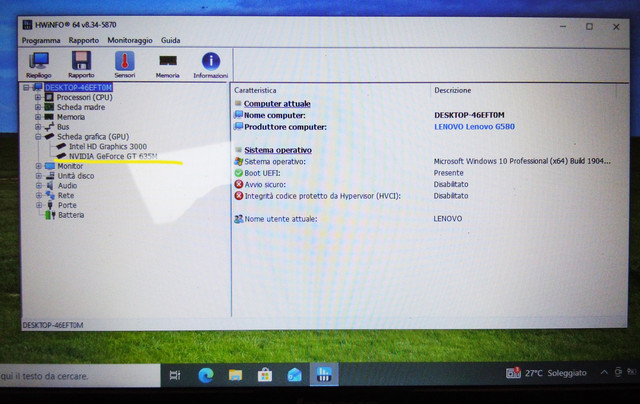Image resolution: width=640 pixels, height=404 pixels.
Task: Select Scheda madre tree item
Action: click(x=81, y=107)
